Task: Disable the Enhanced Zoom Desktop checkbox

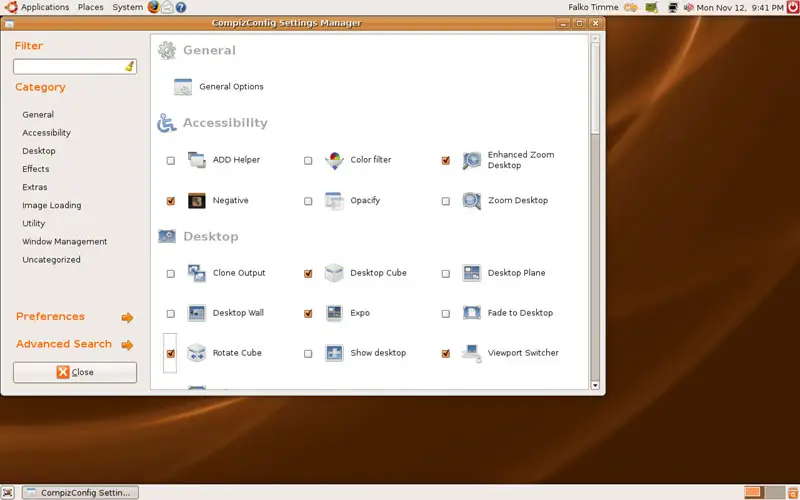Action: (x=445, y=161)
